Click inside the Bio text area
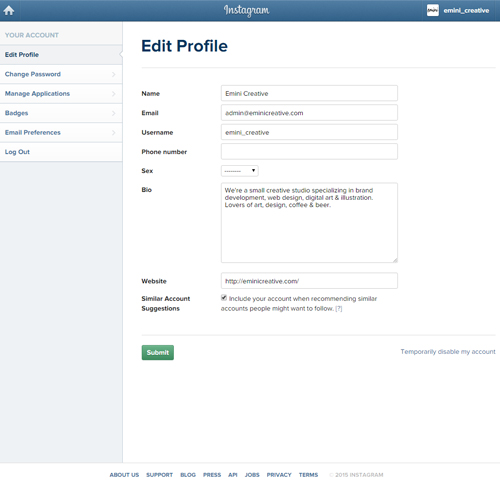 [x=309, y=222]
